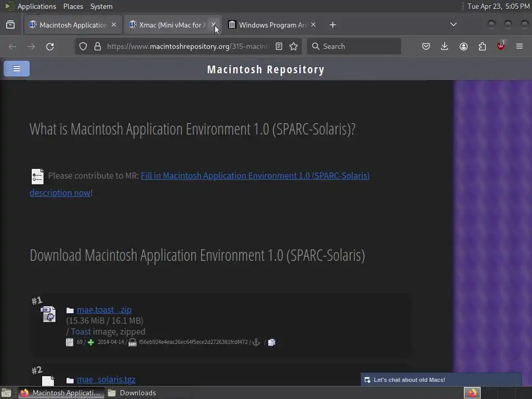Click the show desktop icon in taskbar
The width and height of the screenshot is (532, 399).
pos(6,393)
